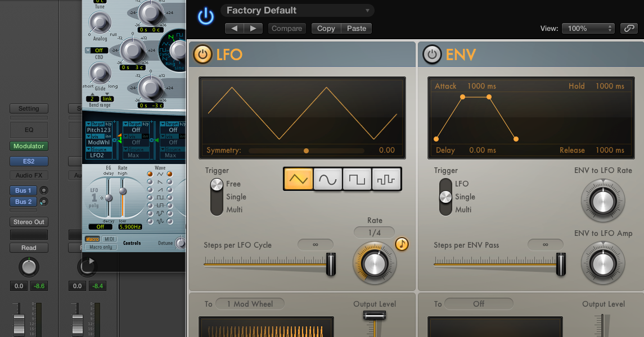Click the previous preset arrow
The image size is (644, 337).
235,28
